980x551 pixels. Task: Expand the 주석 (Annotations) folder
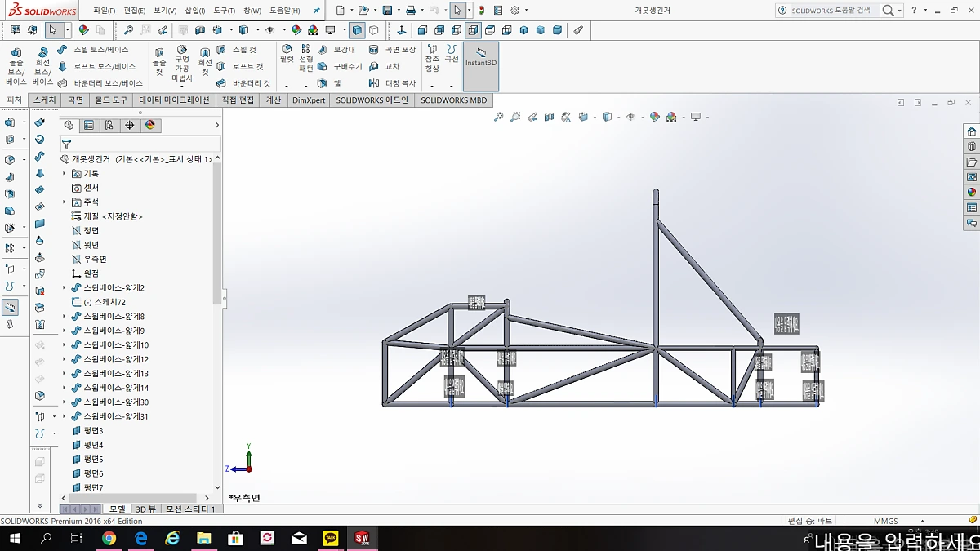click(65, 202)
